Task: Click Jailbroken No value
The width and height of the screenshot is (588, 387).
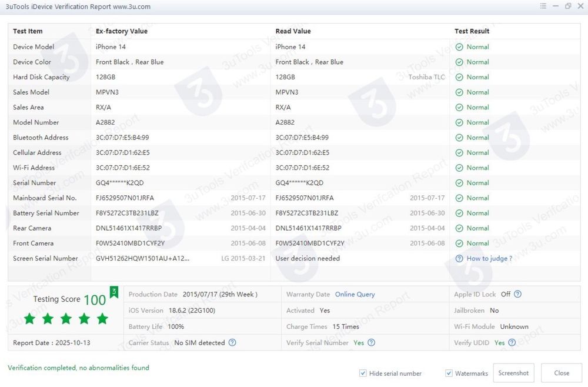Action: point(495,311)
